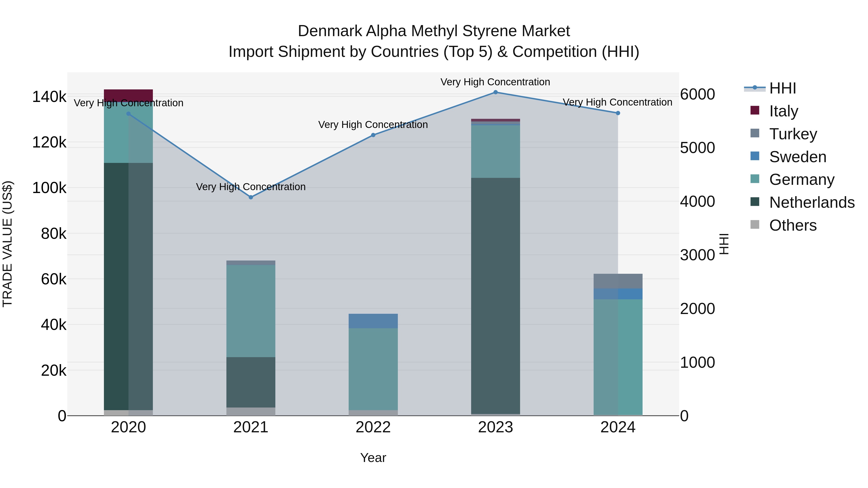Screen dimensions: 868x488
Task: Click the Denmark Alpha Methyl Styrene Market title
Action: click(x=434, y=31)
